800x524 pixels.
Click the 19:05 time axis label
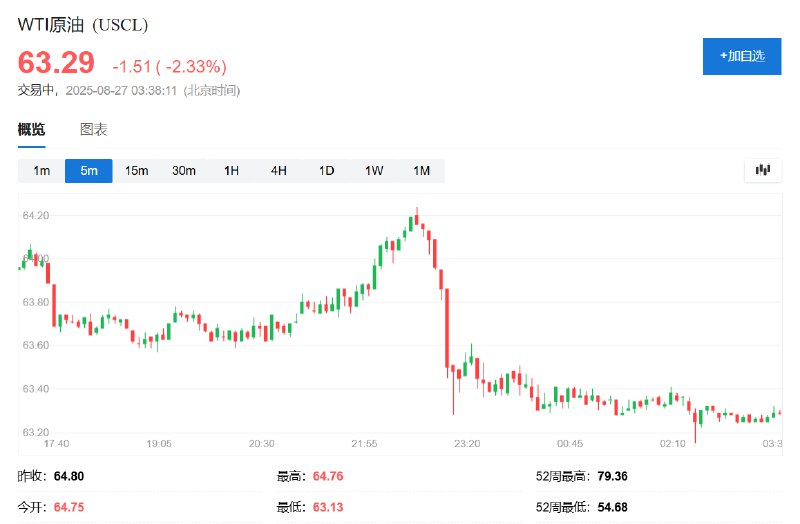coord(159,443)
